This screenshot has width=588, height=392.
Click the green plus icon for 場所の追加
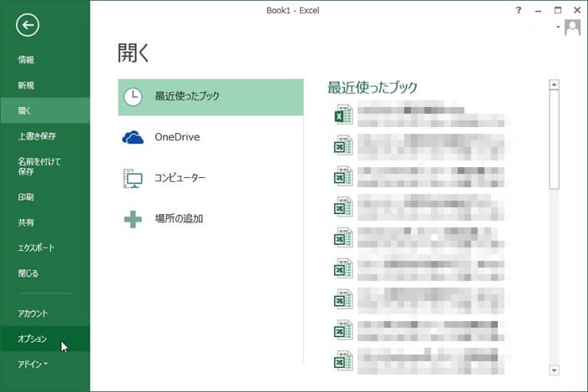click(x=133, y=219)
